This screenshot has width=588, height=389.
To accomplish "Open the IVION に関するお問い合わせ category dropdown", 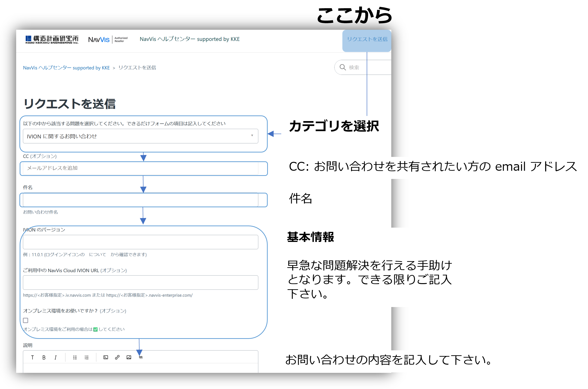I will [x=140, y=136].
